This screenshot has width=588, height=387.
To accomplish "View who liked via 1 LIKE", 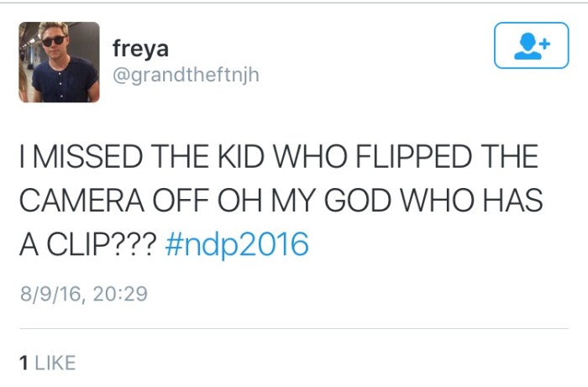I will [x=48, y=363].
